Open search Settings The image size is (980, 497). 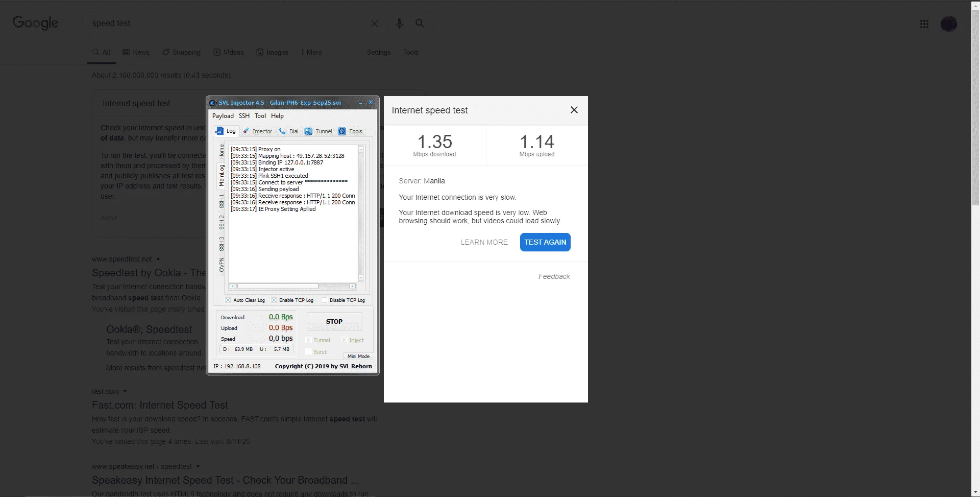coord(379,52)
